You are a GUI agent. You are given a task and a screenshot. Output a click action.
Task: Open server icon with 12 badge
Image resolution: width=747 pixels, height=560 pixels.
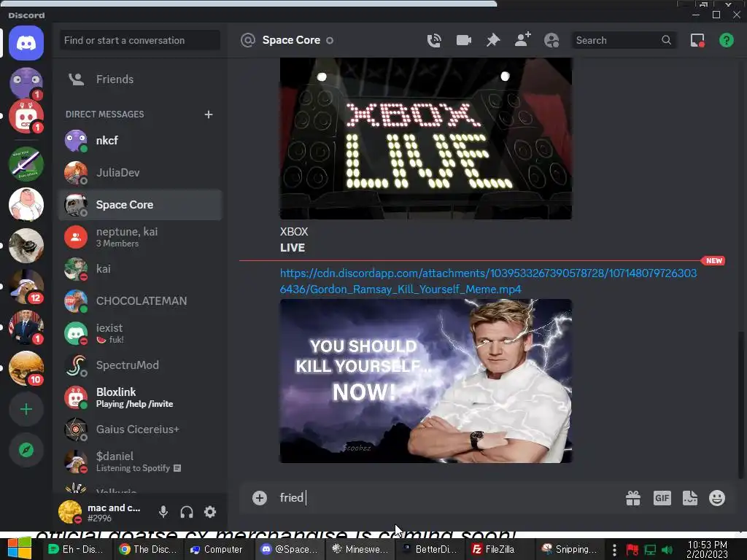[26, 287]
